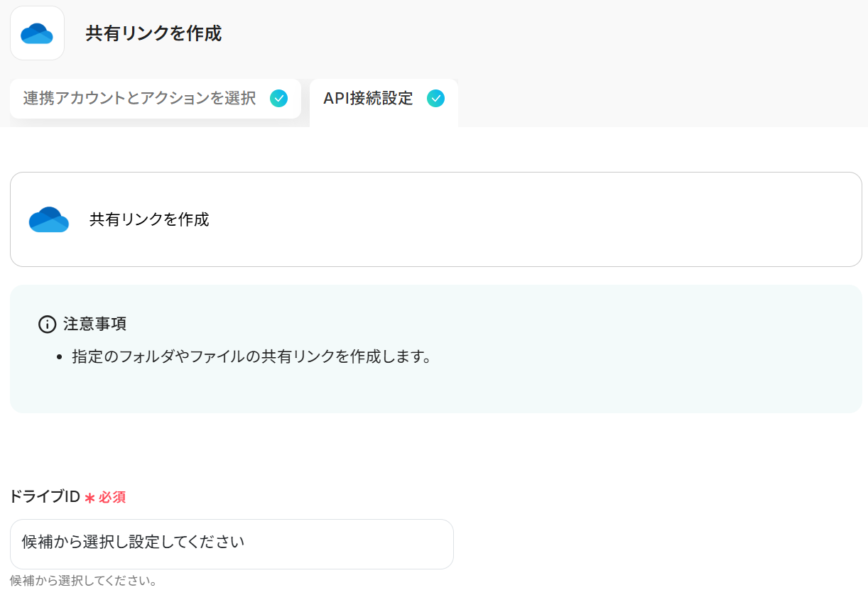
Task: Click the bullet point before the note text
Action: tap(60, 357)
